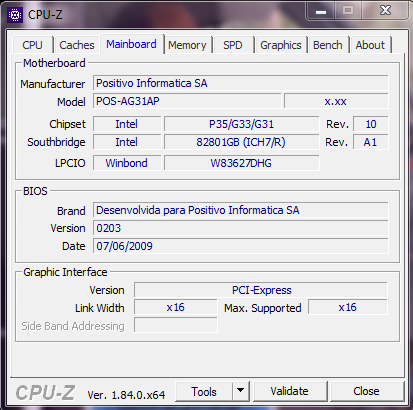The height and width of the screenshot is (410, 413).
Task: Click the Southbridge vendor Intel field
Action: coord(127,142)
